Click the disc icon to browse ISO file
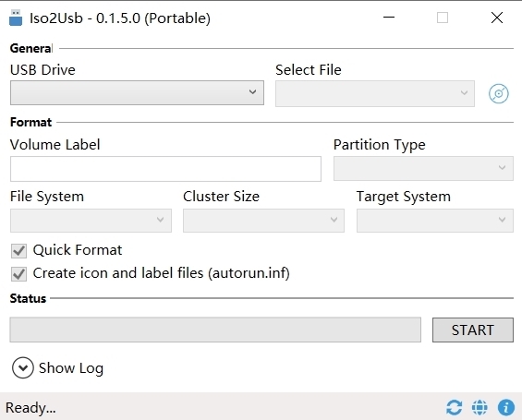Image resolution: width=522 pixels, height=420 pixels. tap(498, 93)
